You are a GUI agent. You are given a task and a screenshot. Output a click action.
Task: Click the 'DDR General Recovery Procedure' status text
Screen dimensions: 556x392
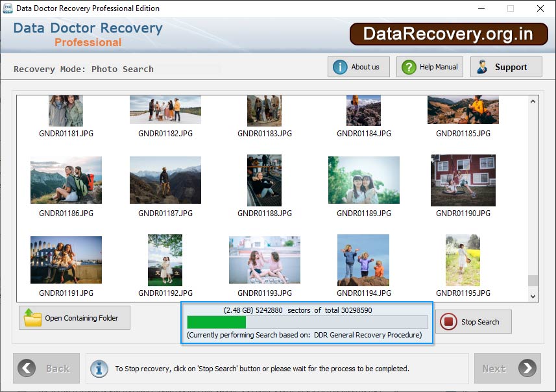pyautogui.click(x=367, y=335)
